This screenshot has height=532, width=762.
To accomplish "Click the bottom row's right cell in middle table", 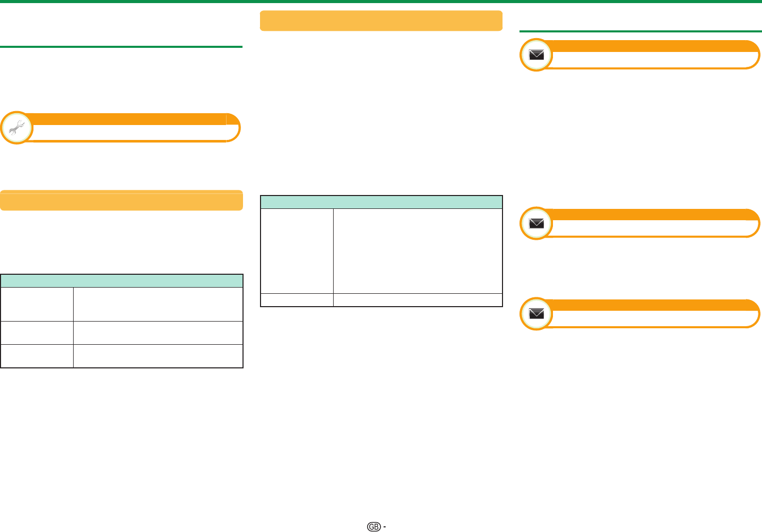I will 418,300.
